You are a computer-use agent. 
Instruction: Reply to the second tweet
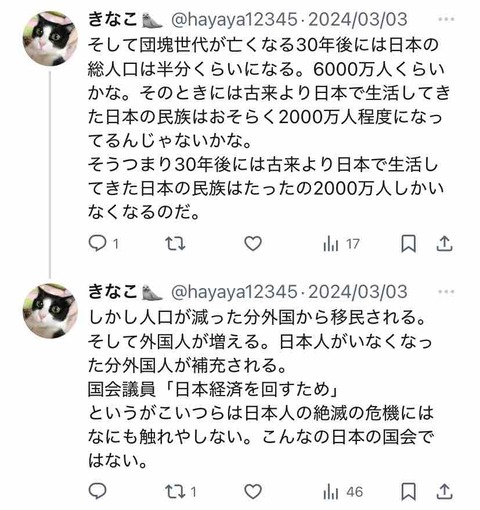click(x=97, y=491)
